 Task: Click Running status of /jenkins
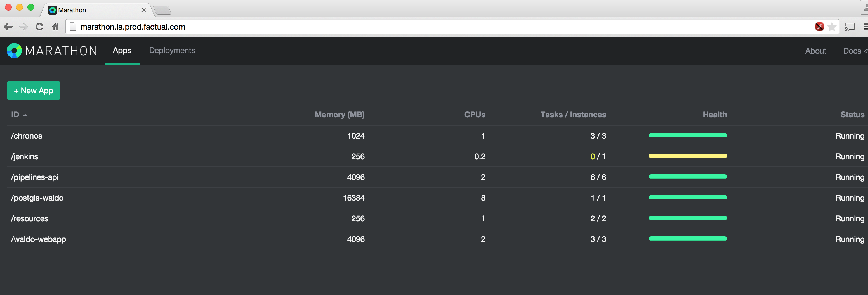click(850, 157)
